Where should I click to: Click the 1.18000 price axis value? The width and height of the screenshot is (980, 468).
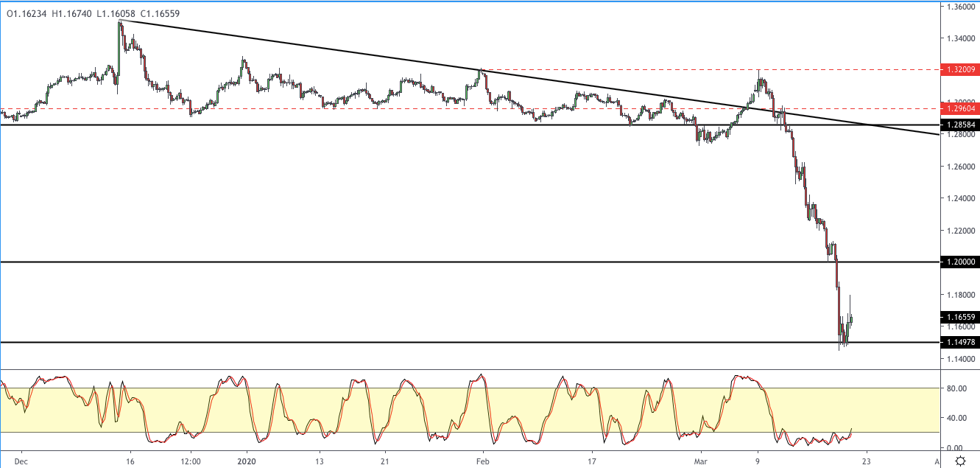(x=961, y=294)
